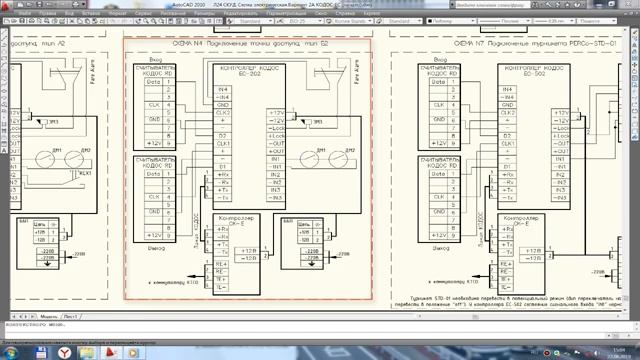This screenshot has height=360, width=640.
Task: Expand the quick access toolbar customize arrow
Action: (x=84, y=4)
